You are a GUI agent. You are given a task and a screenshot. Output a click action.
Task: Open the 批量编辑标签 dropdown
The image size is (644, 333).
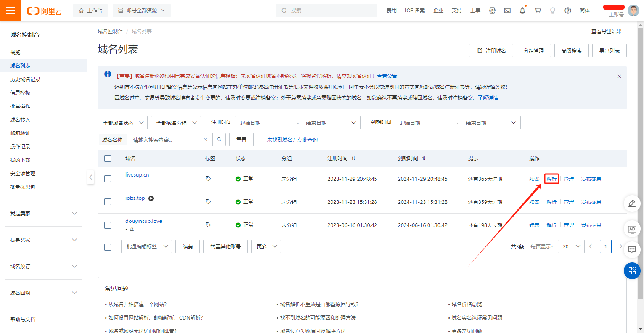146,246
